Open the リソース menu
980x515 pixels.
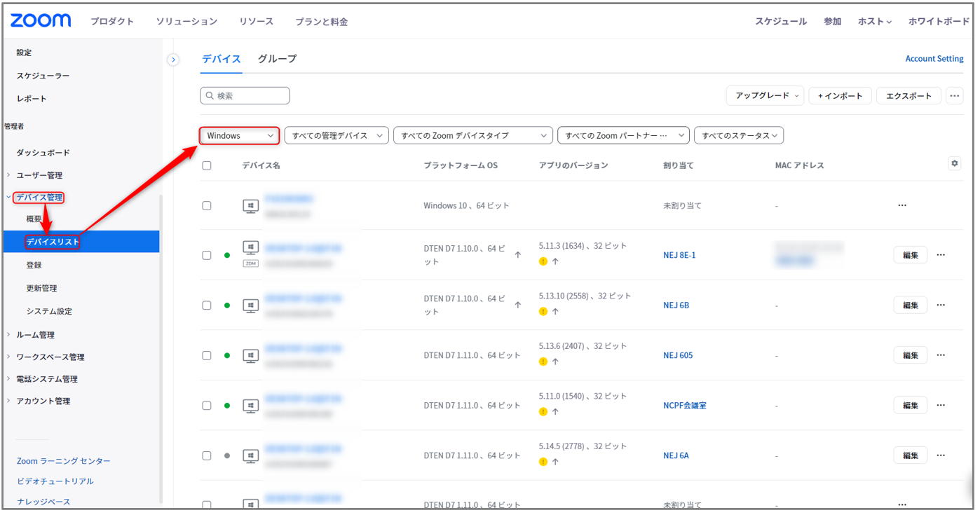tap(257, 22)
